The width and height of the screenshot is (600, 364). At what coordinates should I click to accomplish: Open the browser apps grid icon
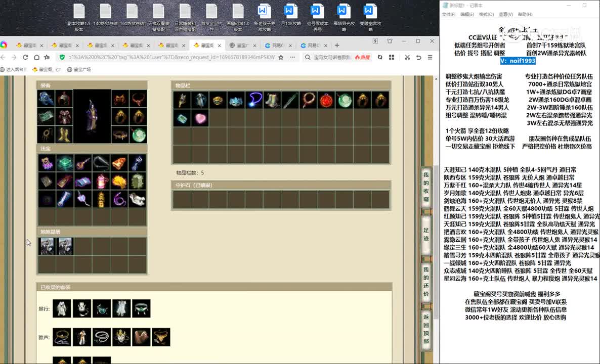click(x=392, y=57)
